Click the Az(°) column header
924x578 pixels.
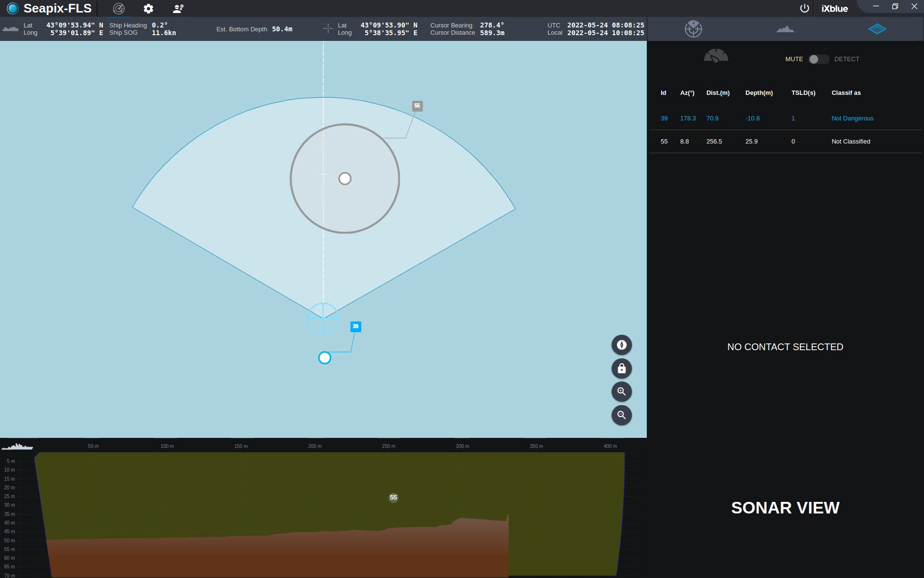point(687,93)
